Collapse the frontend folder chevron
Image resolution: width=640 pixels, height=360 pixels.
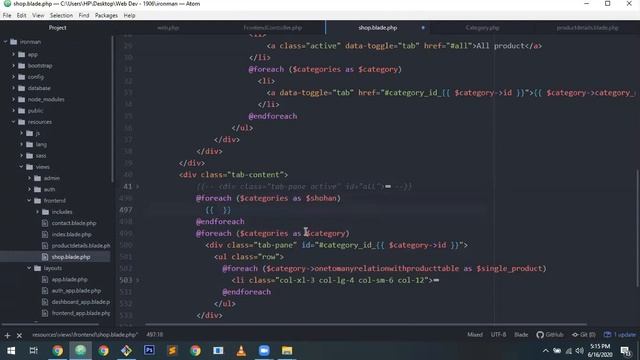point(29,200)
